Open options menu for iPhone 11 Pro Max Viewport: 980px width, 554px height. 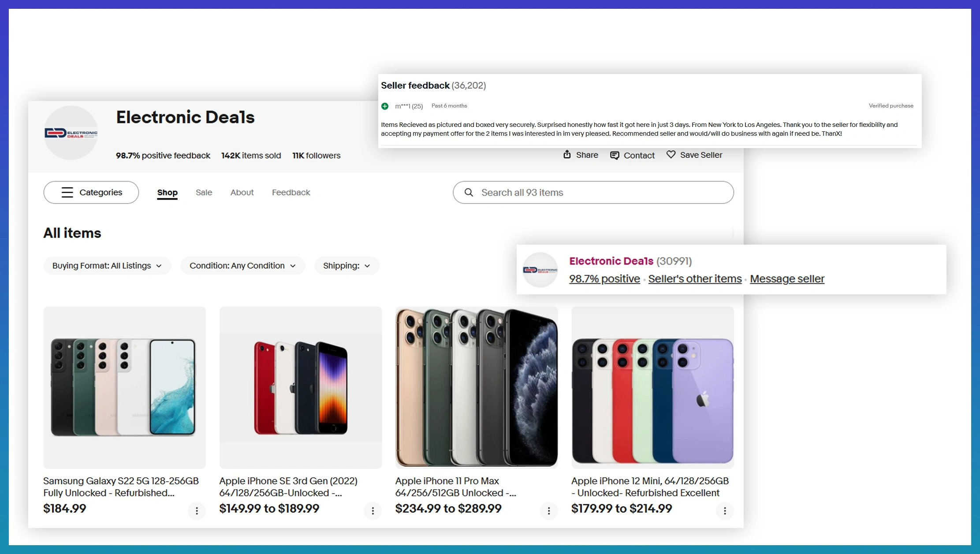[x=548, y=511]
